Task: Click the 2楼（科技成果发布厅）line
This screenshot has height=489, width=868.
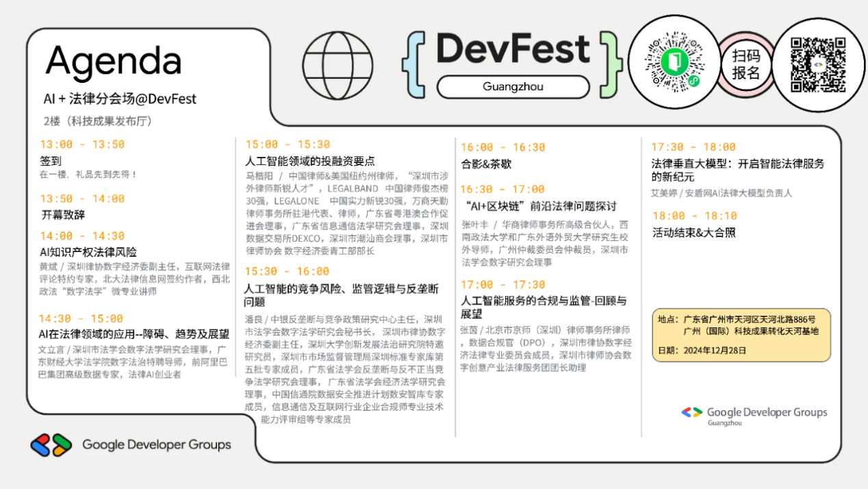Action: [98, 121]
